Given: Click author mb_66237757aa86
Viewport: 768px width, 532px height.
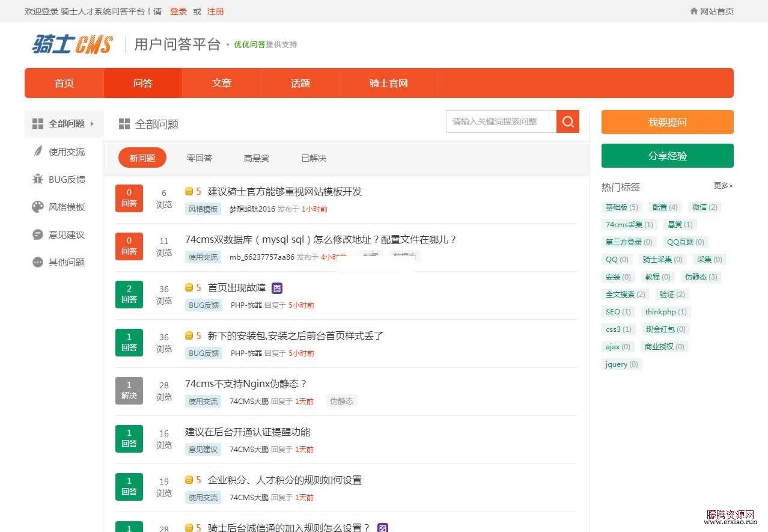Looking at the screenshot, I should 262,257.
